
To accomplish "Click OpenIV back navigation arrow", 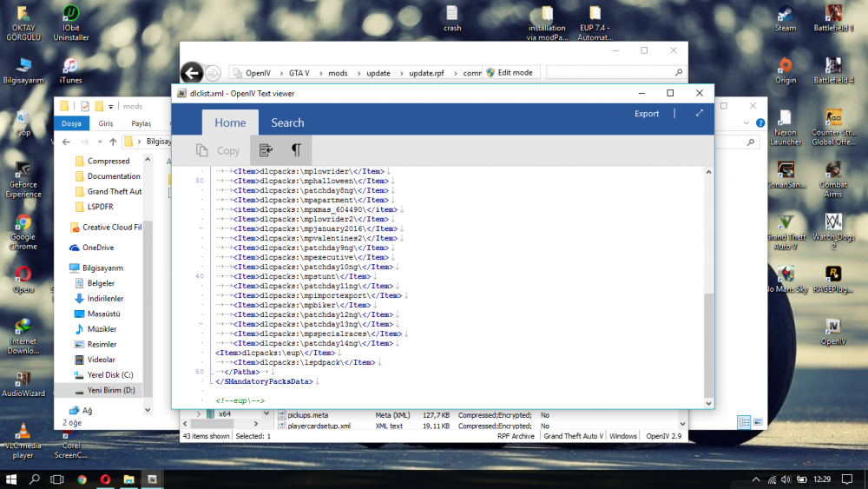I will 192,73.
